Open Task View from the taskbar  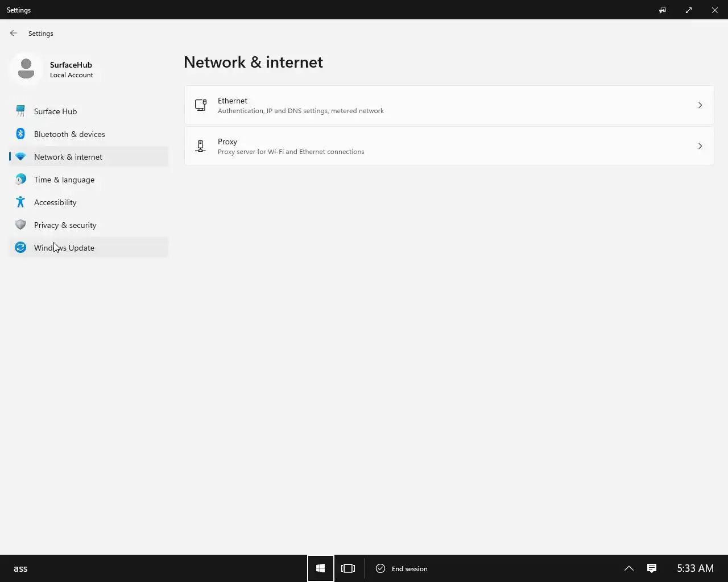pos(348,568)
